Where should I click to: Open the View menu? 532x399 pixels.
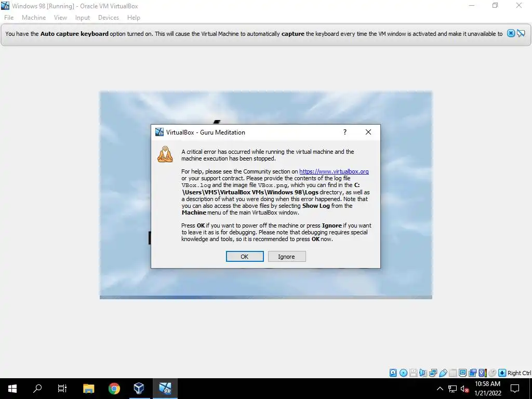click(60, 18)
